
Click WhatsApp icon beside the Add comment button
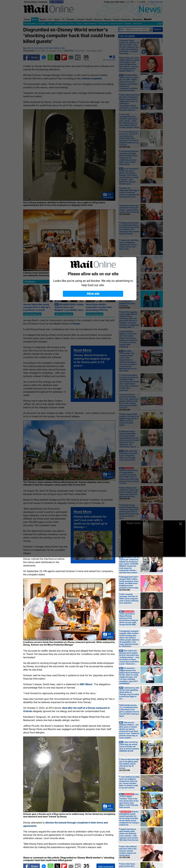click(x=51, y=866)
